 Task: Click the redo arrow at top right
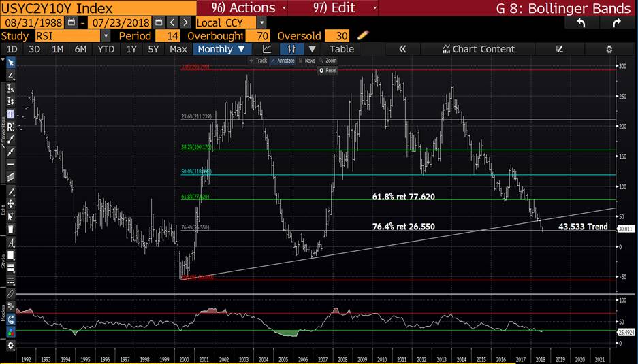point(617,23)
